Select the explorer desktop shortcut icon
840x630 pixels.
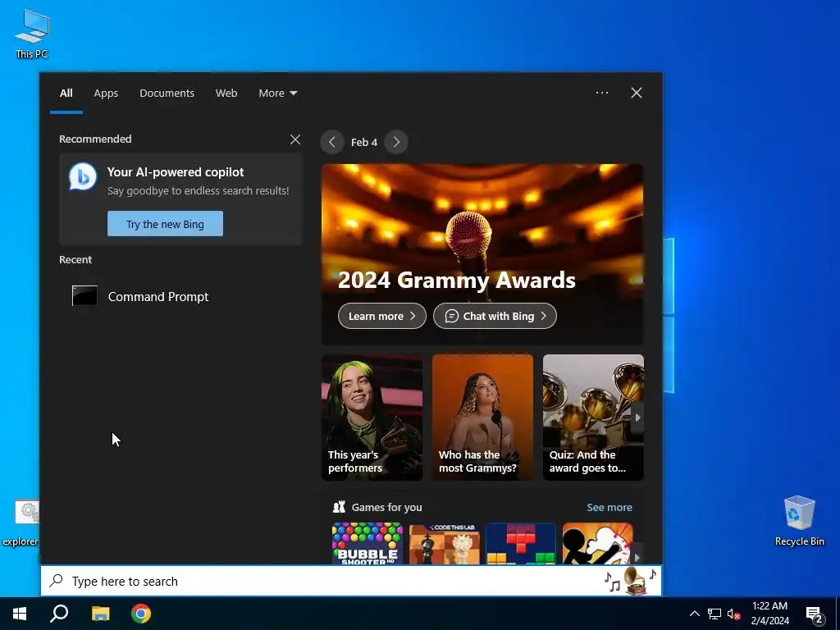coord(20,523)
